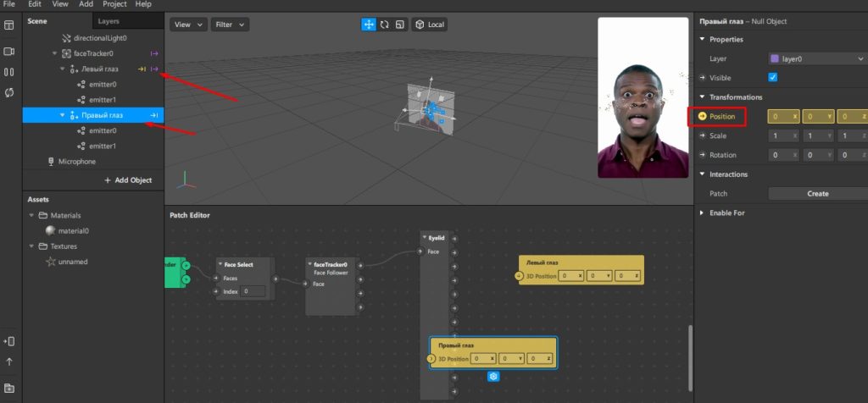Click the blue gear icon under Правый глаз patch
Viewport: 868px width, 403px height.
[493, 376]
